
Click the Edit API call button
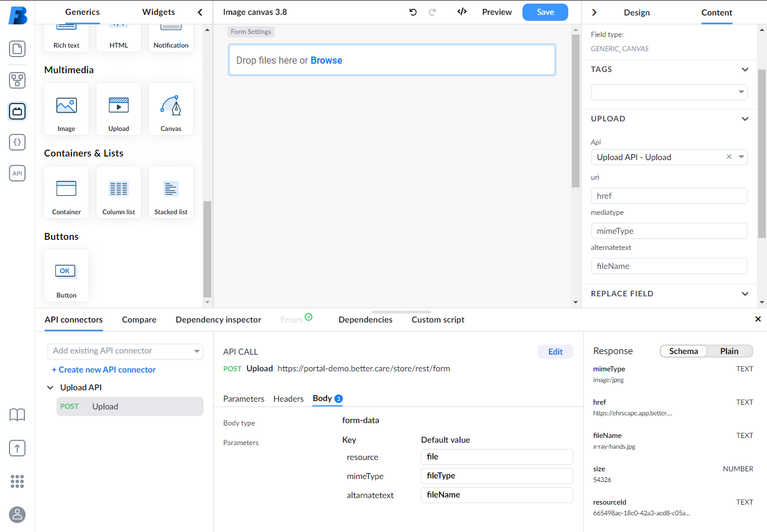(x=555, y=352)
